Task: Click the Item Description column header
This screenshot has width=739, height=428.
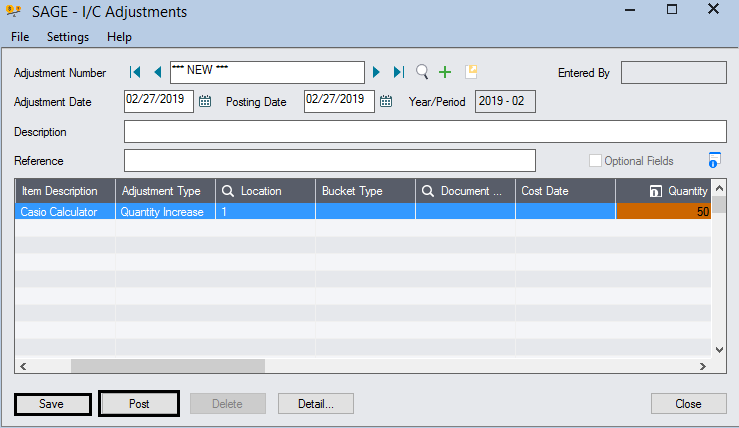Action: point(65,191)
